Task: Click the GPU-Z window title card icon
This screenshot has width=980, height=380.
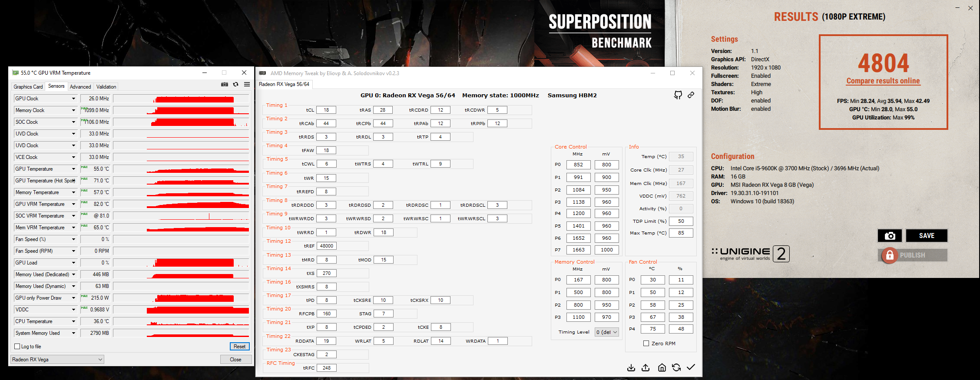Action: tap(16, 73)
